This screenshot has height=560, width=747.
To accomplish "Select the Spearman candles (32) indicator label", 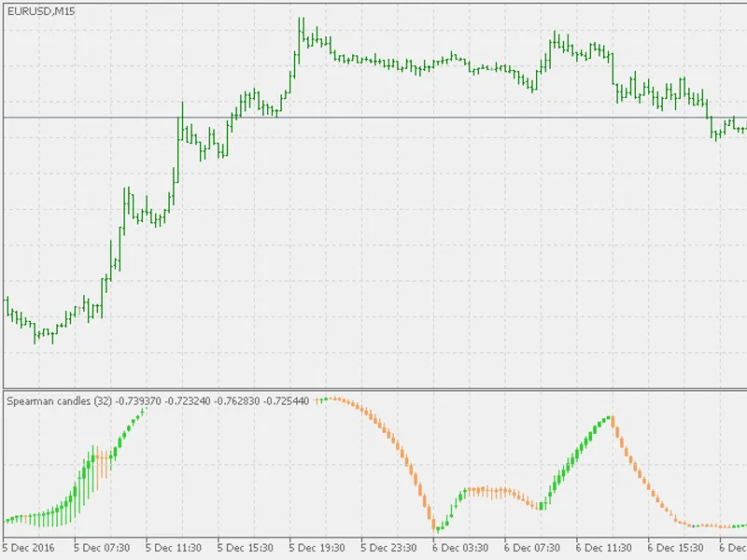I will click(x=60, y=401).
